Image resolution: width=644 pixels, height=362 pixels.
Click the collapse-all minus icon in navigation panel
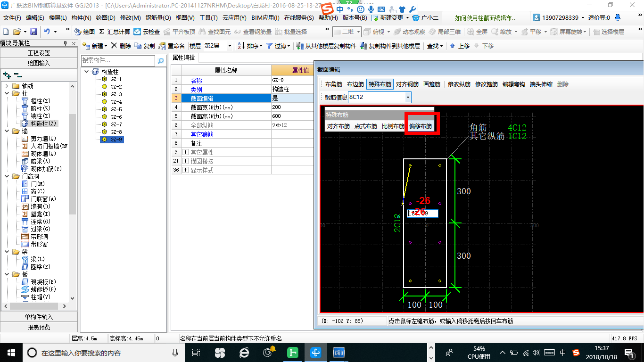click(x=18, y=75)
